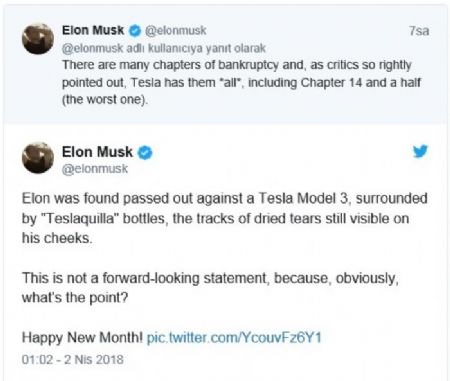Screen dimensions: 450x381
Task: Click the forward-looking statement paragraph
Action: coord(210,288)
